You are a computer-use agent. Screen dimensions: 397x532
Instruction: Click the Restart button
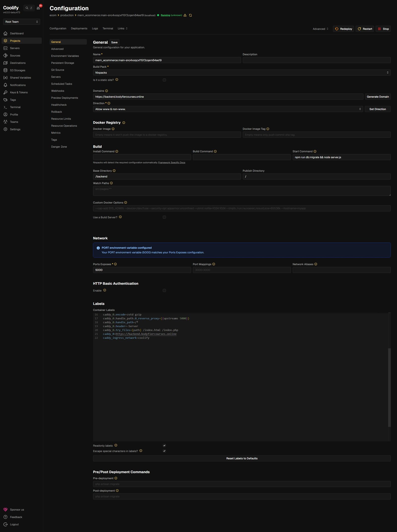point(365,29)
